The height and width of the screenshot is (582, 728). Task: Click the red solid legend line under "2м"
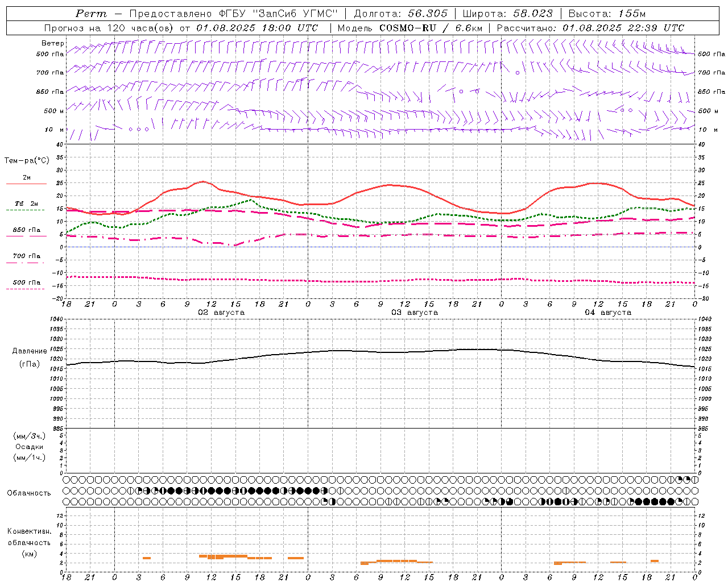tap(26, 184)
